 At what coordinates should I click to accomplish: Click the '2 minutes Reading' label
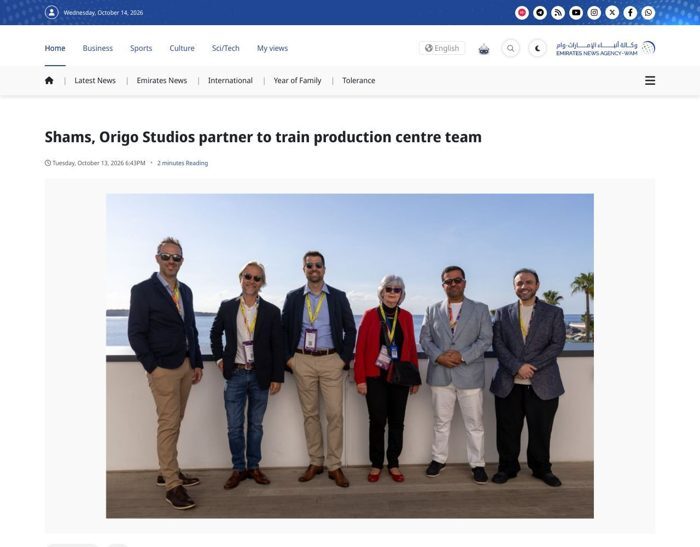pyautogui.click(x=183, y=163)
